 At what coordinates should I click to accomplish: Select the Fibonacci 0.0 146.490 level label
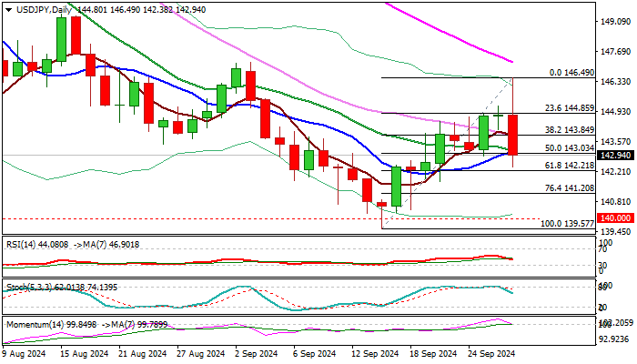(x=571, y=73)
